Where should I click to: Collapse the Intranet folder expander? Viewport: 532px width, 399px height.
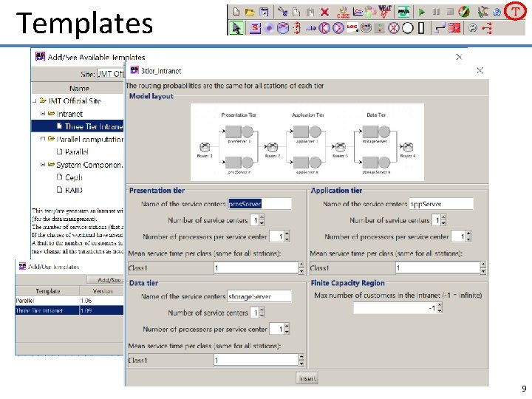(x=43, y=113)
